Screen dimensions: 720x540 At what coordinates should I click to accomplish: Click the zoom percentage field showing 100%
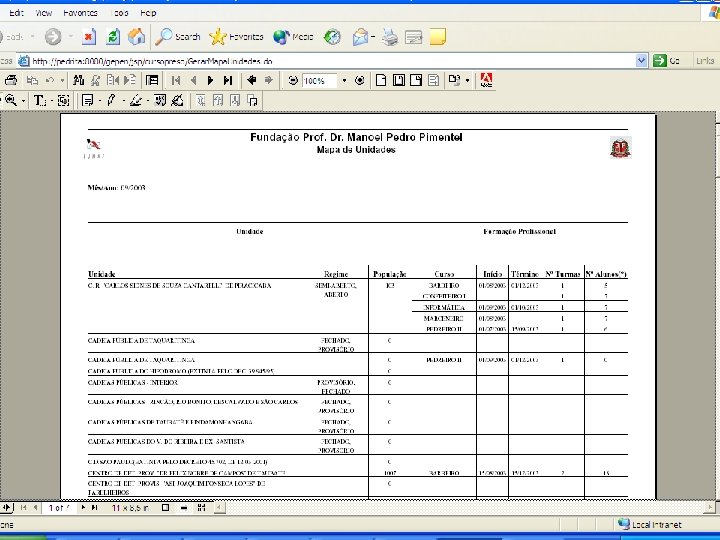(x=320, y=81)
